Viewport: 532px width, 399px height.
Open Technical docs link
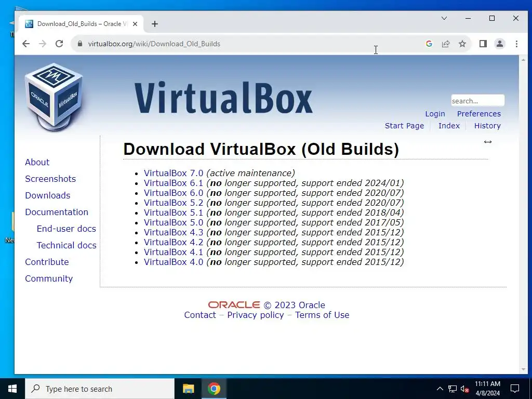pos(66,245)
